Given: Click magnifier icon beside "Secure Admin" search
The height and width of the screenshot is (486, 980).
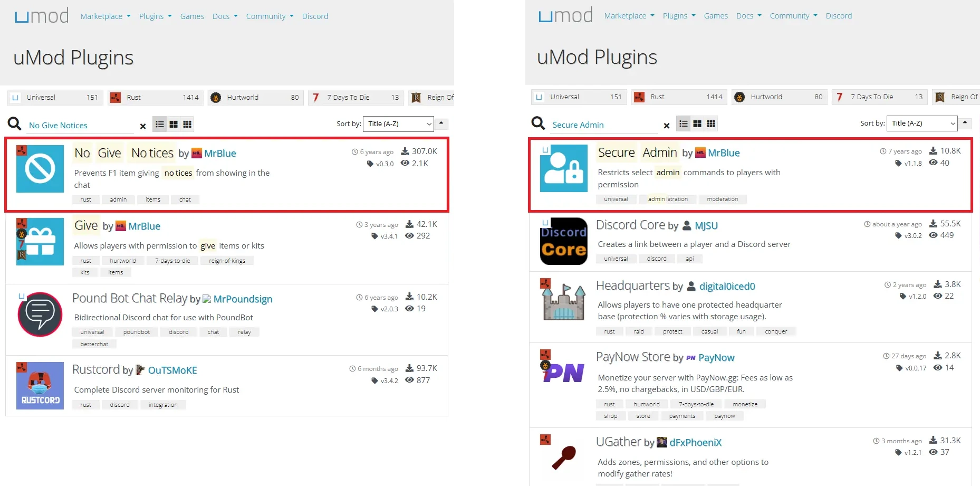Looking at the screenshot, I should (x=538, y=123).
